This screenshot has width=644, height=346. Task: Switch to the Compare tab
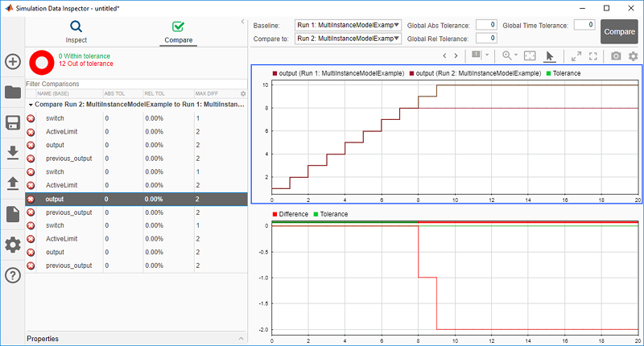tap(178, 32)
